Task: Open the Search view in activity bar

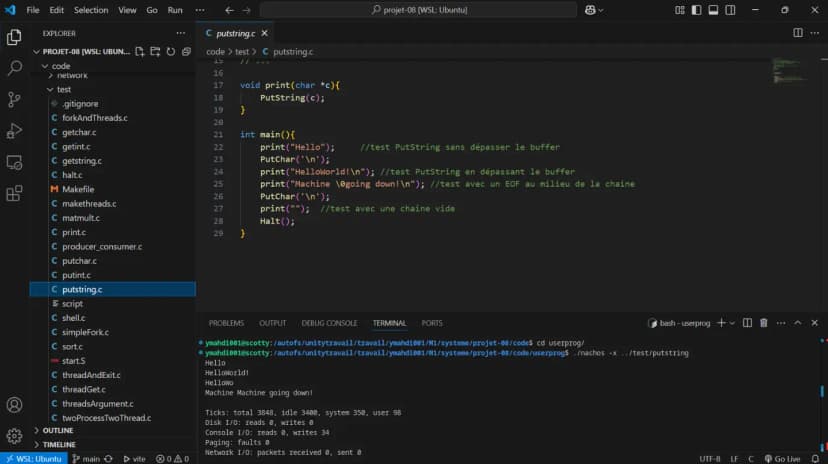Action: click(x=14, y=68)
